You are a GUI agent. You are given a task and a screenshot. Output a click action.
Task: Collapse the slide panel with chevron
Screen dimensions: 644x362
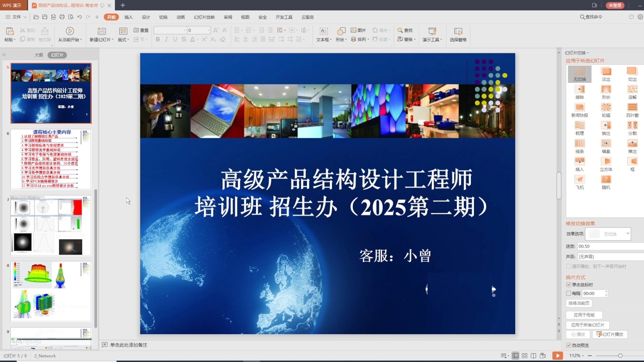tap(4, 55)
